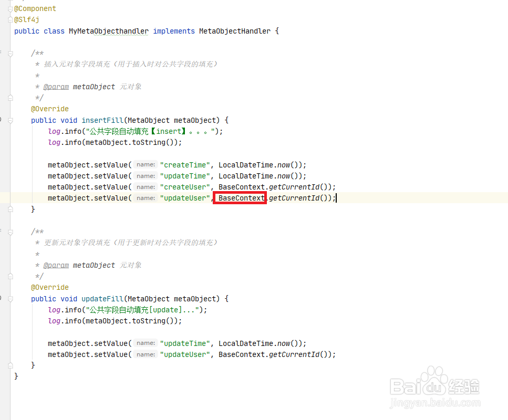Viewport: 508px width, 420px height.
Task: Click fold end marker of insertFill Javadoc
Action: click(11, 98)
